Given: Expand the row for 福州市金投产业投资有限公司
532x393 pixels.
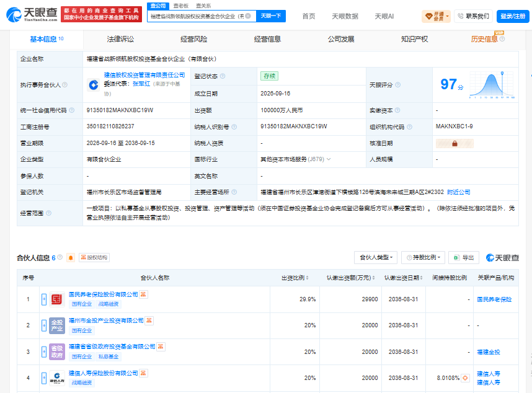Looking at the screenshot, I should [44, 325].
